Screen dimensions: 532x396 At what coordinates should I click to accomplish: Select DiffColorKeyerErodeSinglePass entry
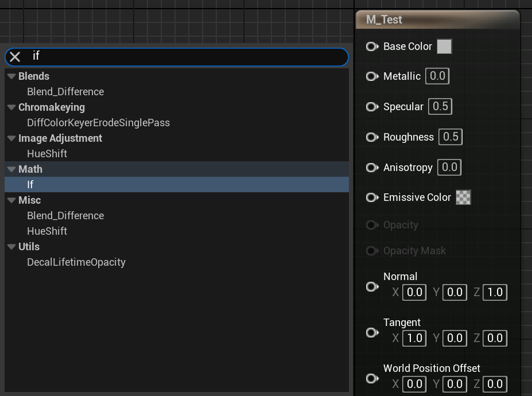[x=98, y=123]
